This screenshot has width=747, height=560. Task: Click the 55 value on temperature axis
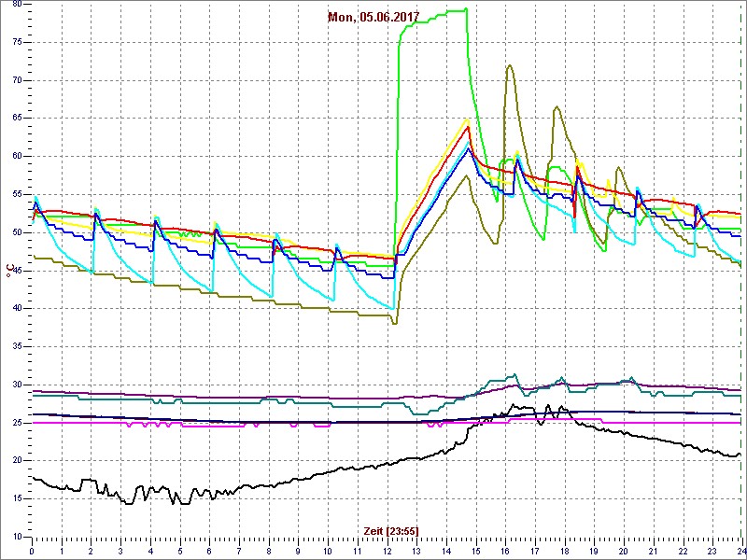[16, 195]
